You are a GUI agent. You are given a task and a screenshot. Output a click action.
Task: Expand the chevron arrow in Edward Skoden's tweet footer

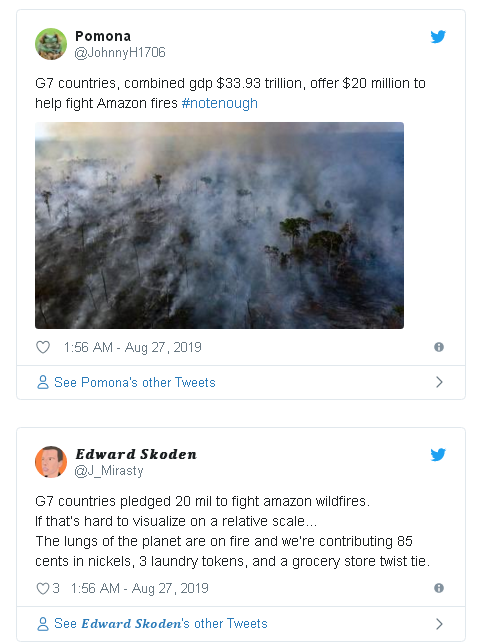click(439, 624)
